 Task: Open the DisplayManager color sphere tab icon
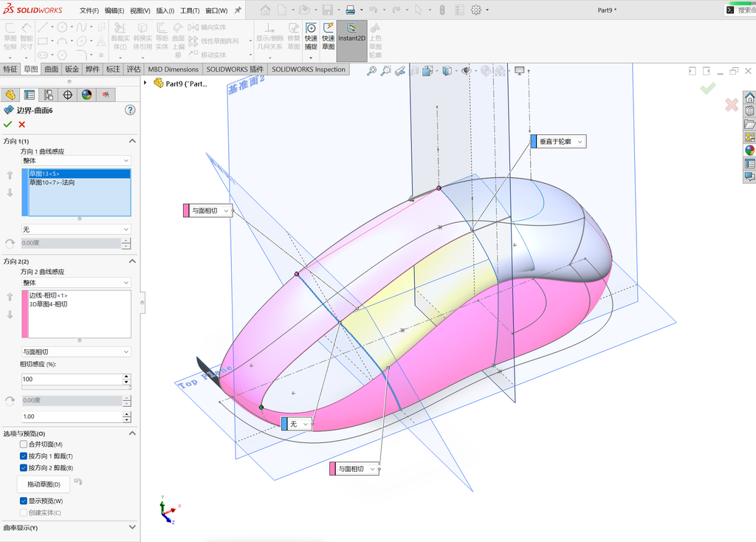click(x=86, y=95)
